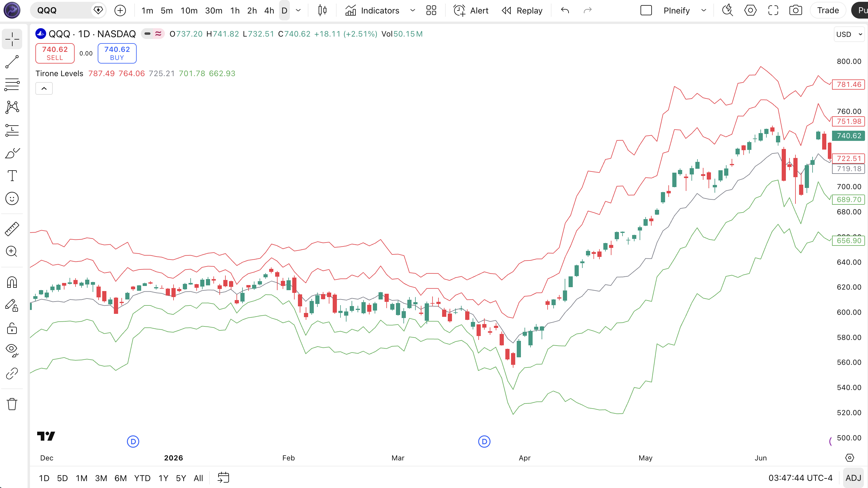Open the forecasting and measurement tools
Screen dimensions: 868x488
12,130
